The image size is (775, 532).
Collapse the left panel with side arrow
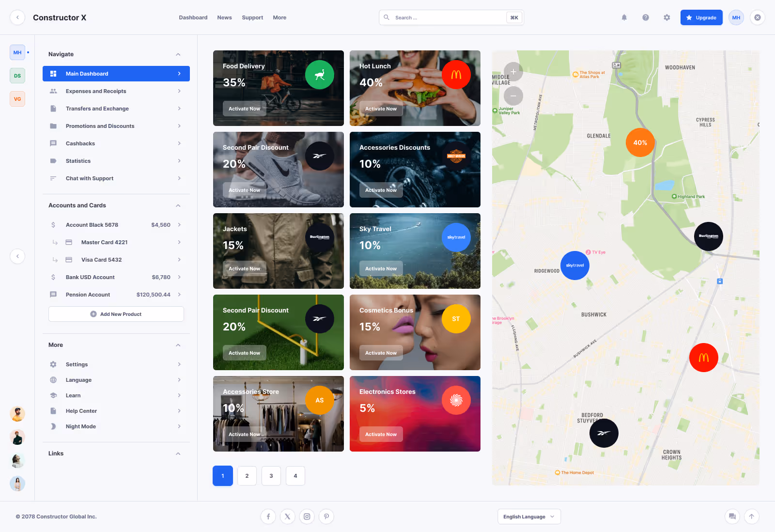[17, 256]
